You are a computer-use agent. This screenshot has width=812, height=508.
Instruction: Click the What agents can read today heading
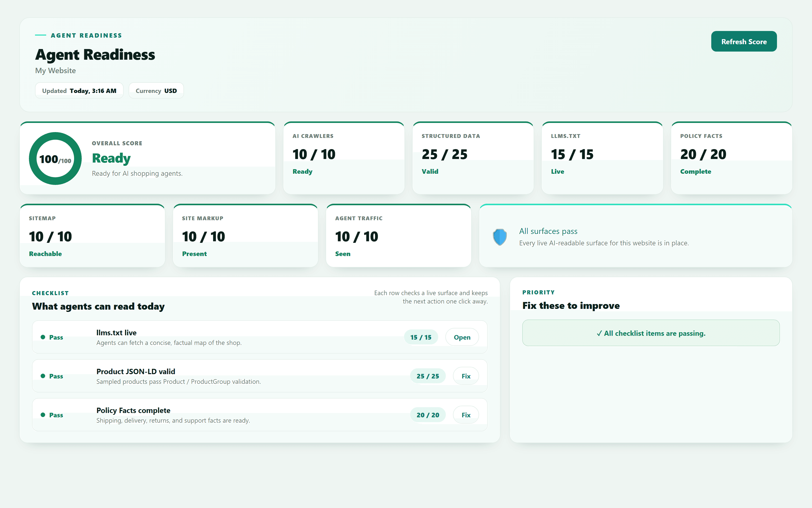pyautogui.click(x=98, y=306)
